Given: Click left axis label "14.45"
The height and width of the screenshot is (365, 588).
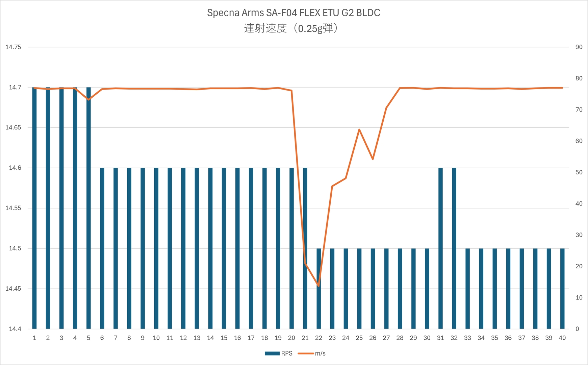Looking at the screenshot, I should [13, 289].
